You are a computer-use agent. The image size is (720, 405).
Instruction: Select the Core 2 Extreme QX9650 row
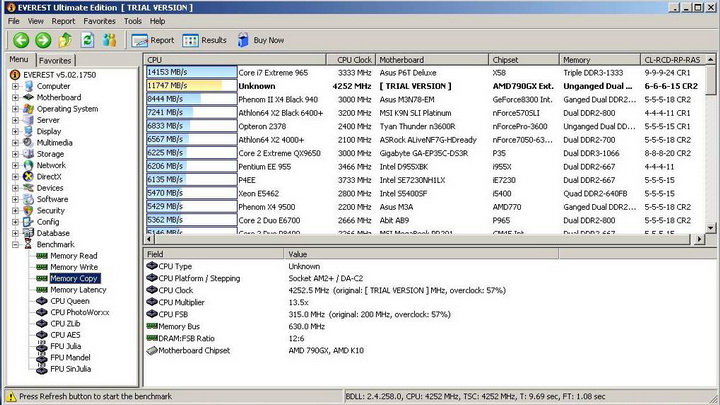coord(425,153)
